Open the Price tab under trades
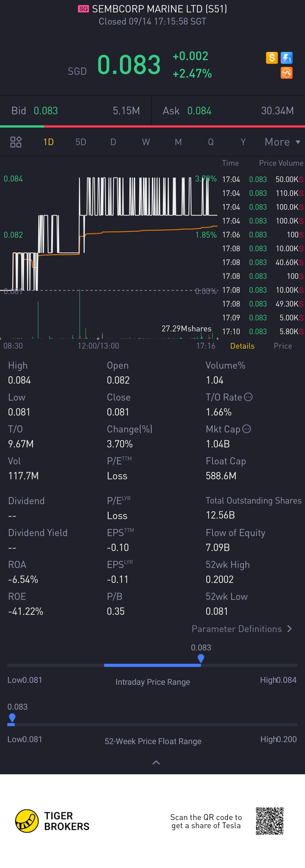This screenshot has width=305, height=868. pyautogui.click(x=283, y=346)
